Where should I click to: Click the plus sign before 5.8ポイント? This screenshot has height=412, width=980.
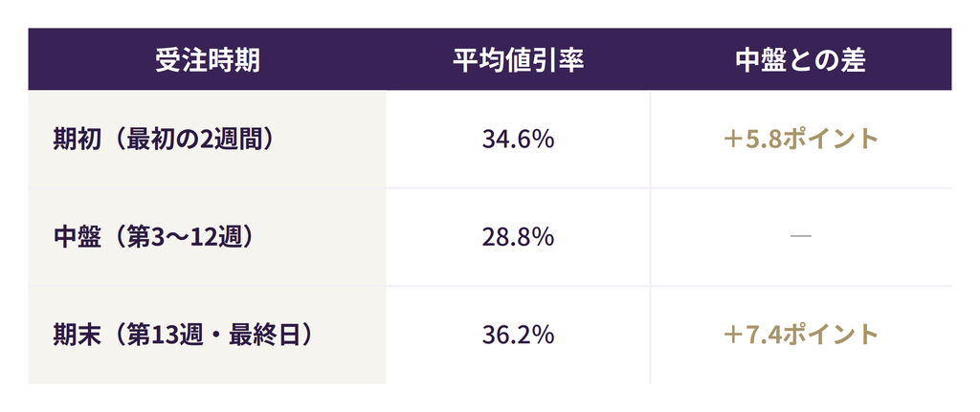tap(732, 140)
